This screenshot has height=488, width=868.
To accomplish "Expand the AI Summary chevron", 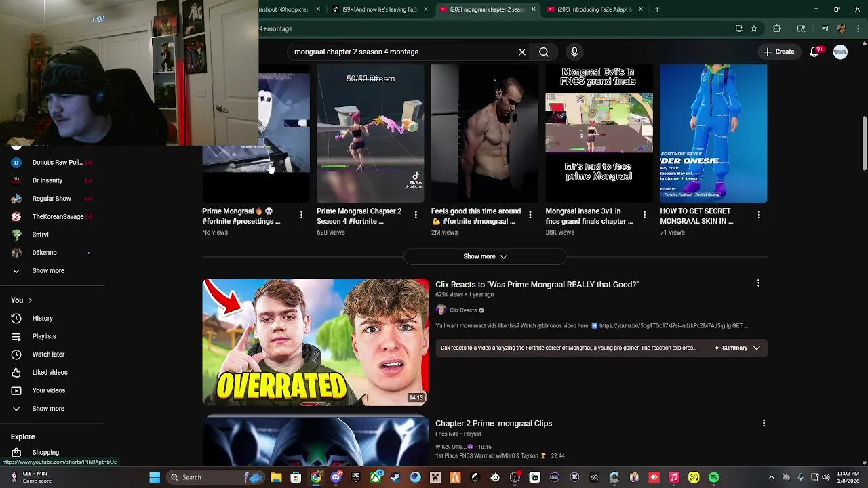I will 756,348.
